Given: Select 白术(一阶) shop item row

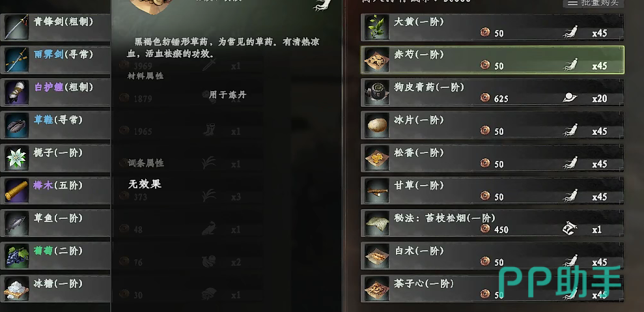Looking at the screenshot, I should pyautogui.click(x=492, y=257).
